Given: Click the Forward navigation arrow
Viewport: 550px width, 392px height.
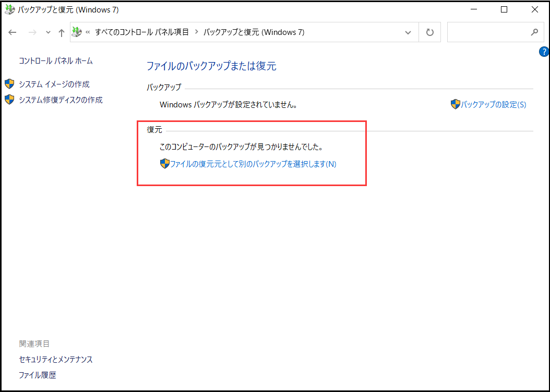Looking at the screenshot, I should tap(32, 32).
